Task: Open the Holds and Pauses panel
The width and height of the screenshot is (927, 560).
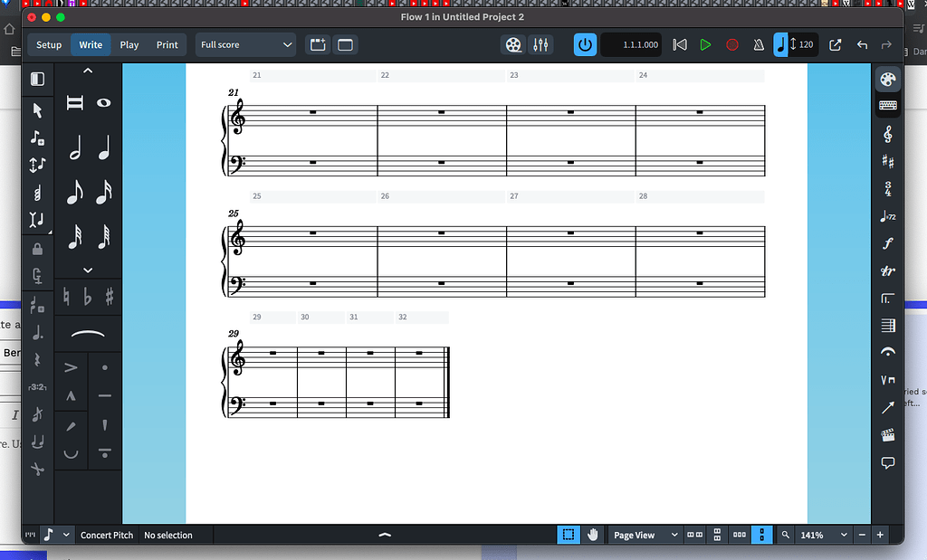Action: (888, 352)
